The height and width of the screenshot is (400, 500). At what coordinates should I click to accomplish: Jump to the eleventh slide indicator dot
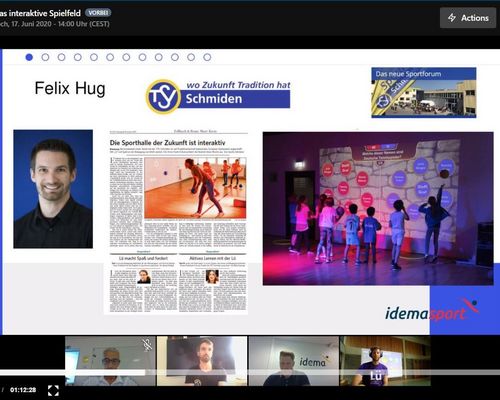coord(191,57)
